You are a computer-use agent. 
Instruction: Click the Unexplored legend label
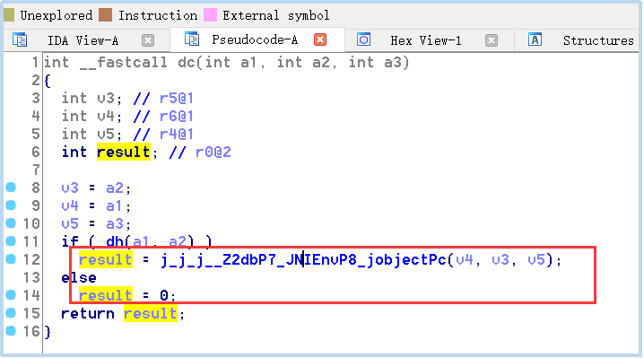click(57, 15)
